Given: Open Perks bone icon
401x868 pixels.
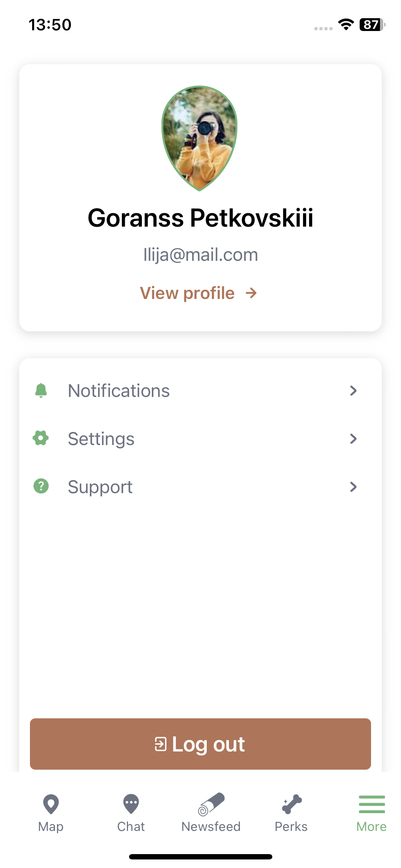Looking at the screenshot, I should 292,804.
